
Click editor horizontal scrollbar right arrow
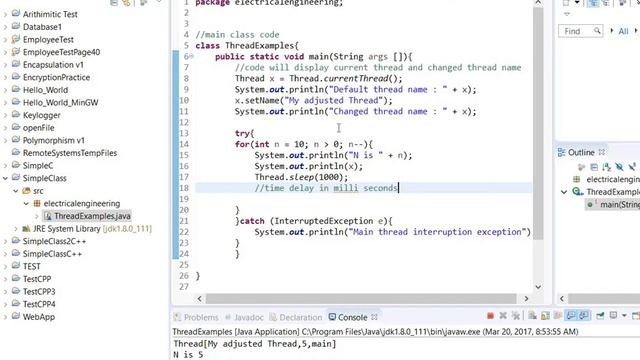[x=526, y=298]
